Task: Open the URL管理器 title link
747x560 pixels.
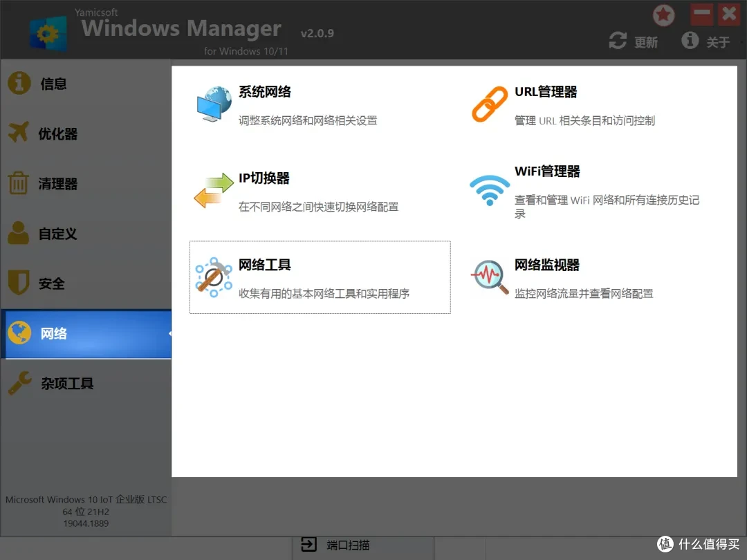Action: click(x=546, y=91)
